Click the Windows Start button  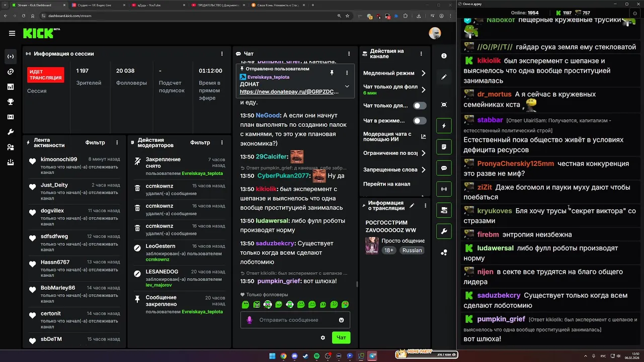(x=272, y=356)
